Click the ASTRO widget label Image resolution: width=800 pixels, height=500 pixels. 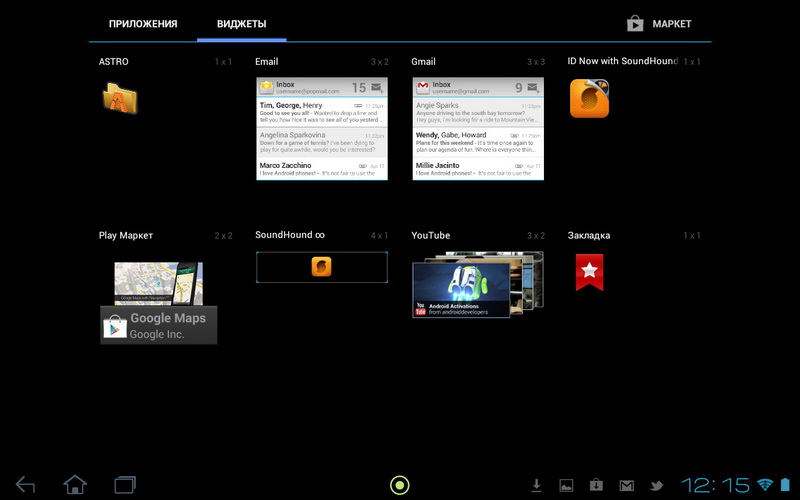tap(113, 62)
